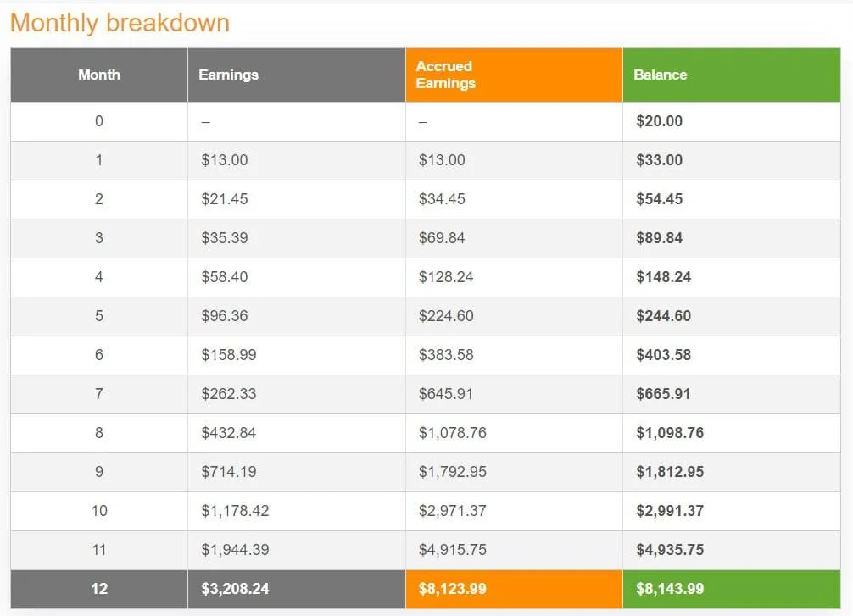Click the orange Accrued Earnings header
The width and height of the screenshot is (853, 616).
pos(514,75)
